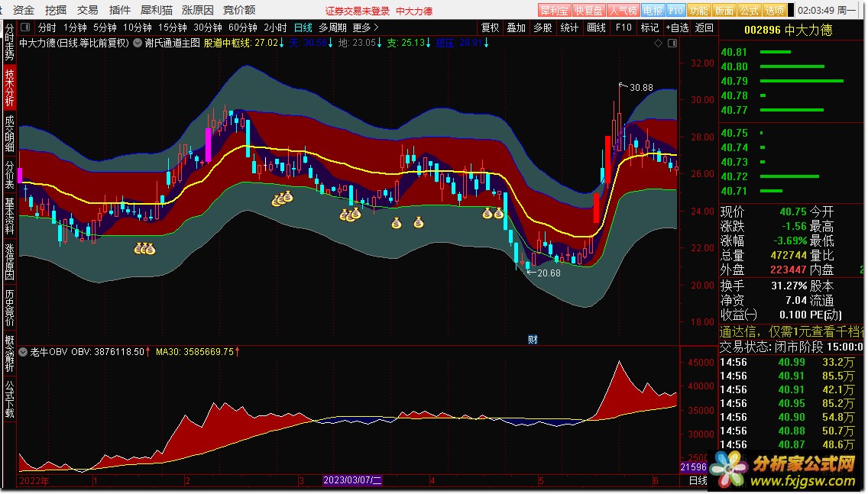This screenshot has height=494, width=868.
Task: Open the 多股 multi-stock view
Action: tap(542, 27)
